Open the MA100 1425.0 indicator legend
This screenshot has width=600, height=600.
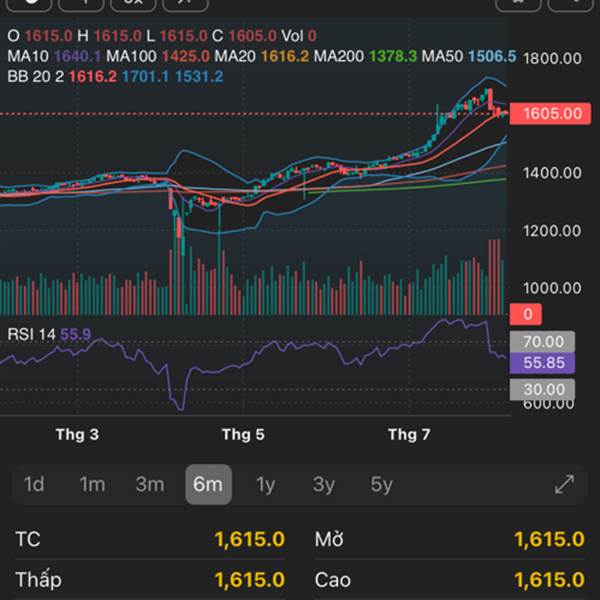pos(158,56)
